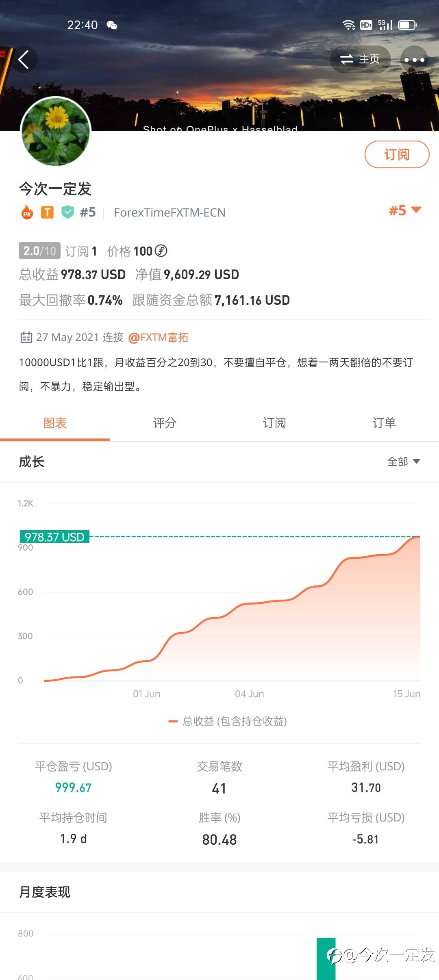The width and height of the screenshot is (439, 980).
Task: Switch to 主页 using the swap button
Action: tap(360, 60)
